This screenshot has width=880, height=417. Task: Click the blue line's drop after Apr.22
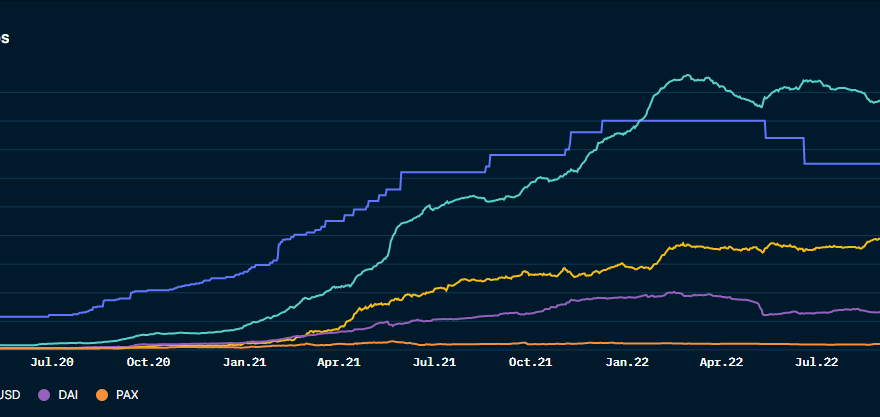[765, 129]
